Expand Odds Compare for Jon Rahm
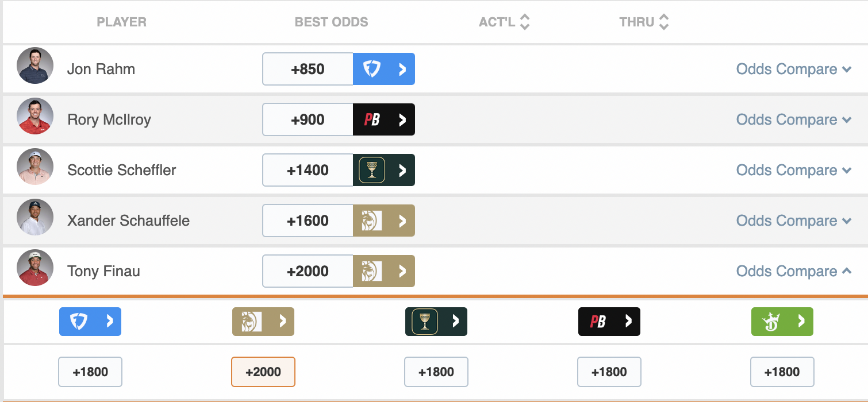The width and height of the screenshot is (868, 402). click(x=794, y=69)
